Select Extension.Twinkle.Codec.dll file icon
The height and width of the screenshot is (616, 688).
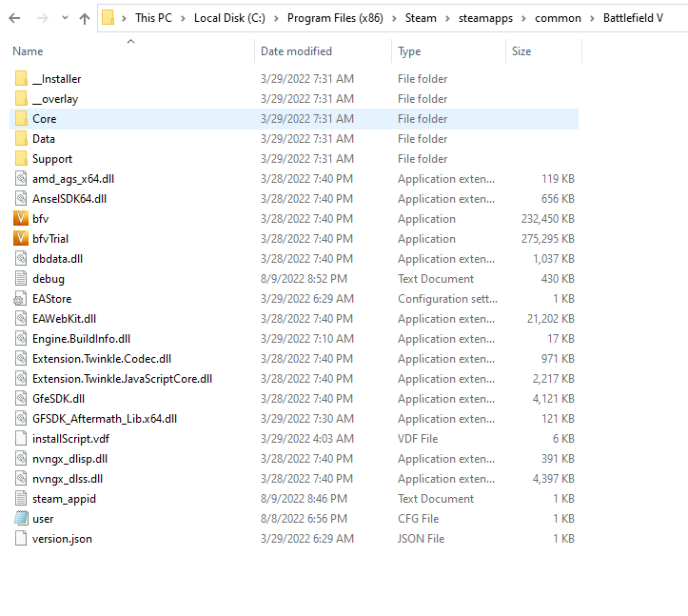pos(21,358)
